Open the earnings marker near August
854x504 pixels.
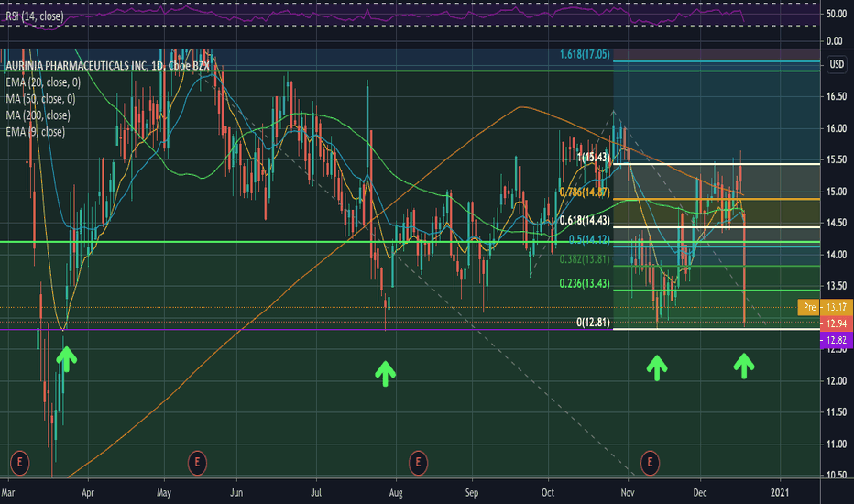click(418, 463)
